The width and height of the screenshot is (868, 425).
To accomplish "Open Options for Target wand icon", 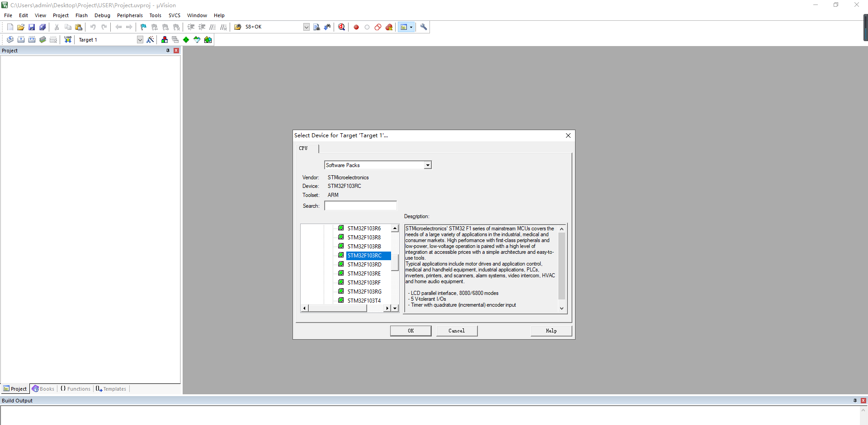I will [x=151, y=40].
